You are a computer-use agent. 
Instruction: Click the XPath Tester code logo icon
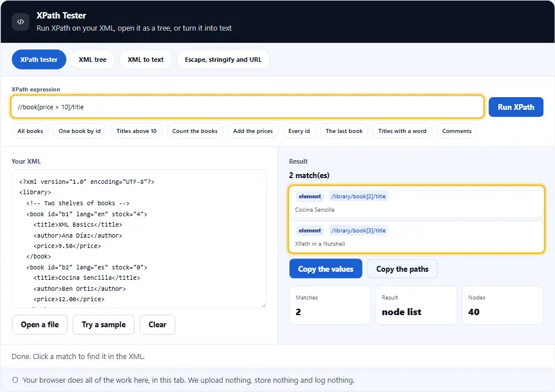[x=21, y=21]
